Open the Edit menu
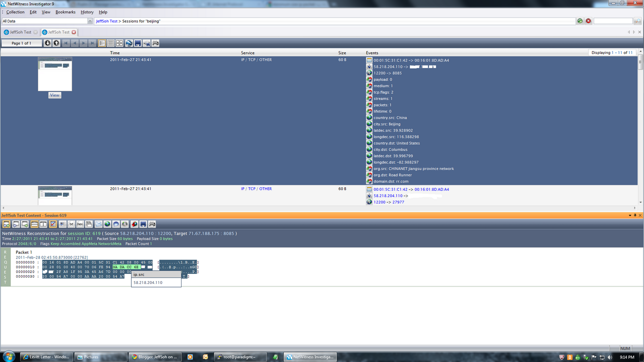 tap(33, 12)
